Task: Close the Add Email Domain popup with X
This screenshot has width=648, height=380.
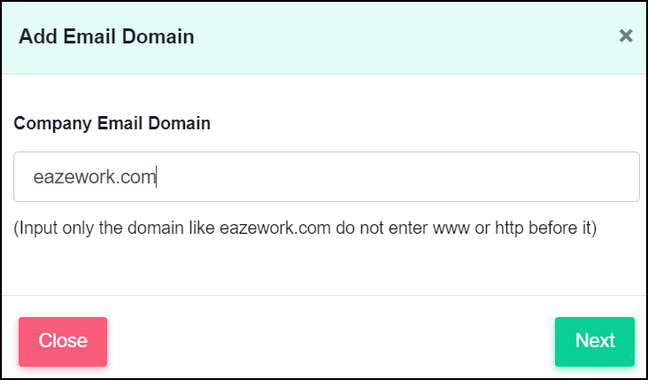Action: 626,36
